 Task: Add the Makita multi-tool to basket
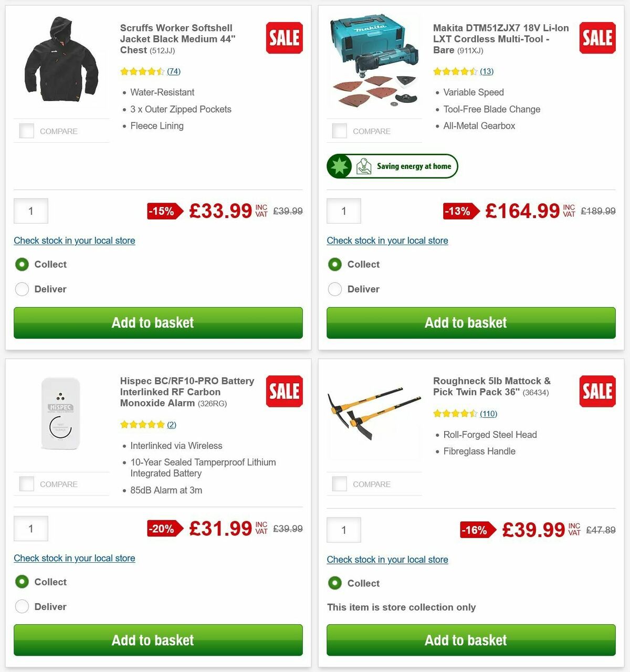point(466,323)
